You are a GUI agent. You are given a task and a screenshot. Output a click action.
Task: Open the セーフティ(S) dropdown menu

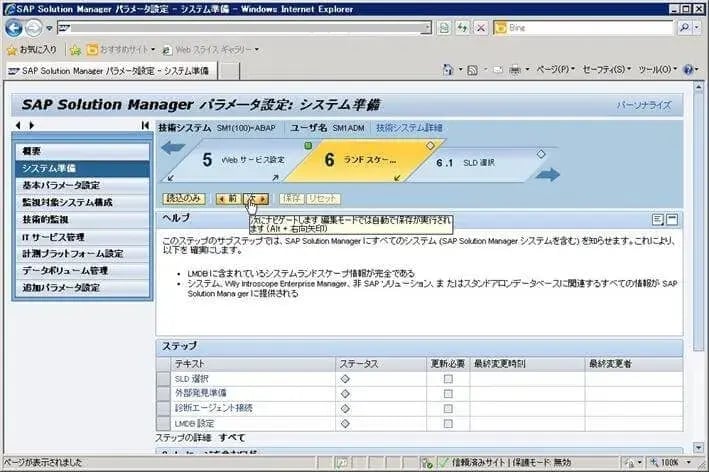(x=606, y=70)
